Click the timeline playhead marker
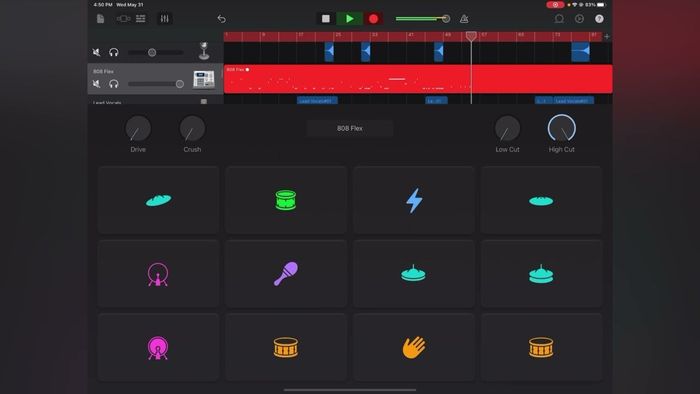Image resolution: width=700 pixels, height=394 pixels. (x=471, y=36)
